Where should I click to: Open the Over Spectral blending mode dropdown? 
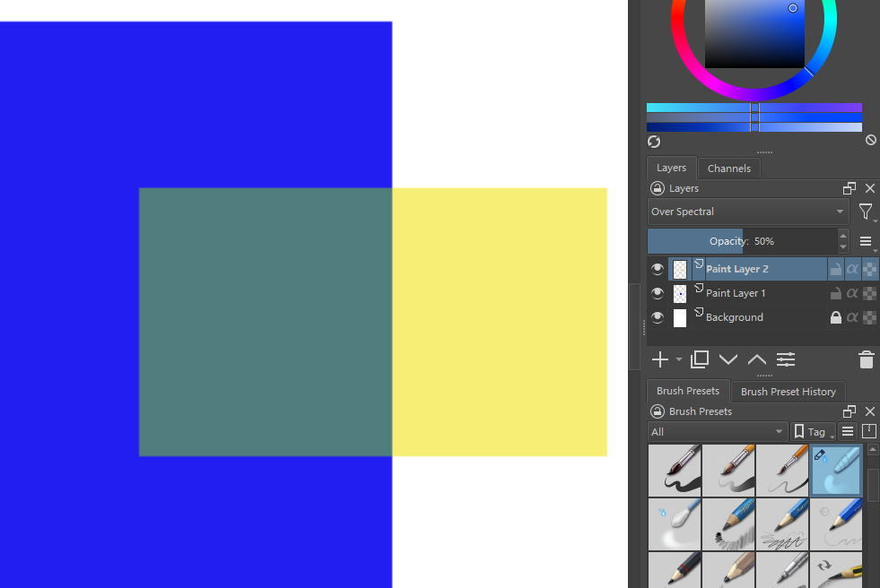click(x=747, y=212)
